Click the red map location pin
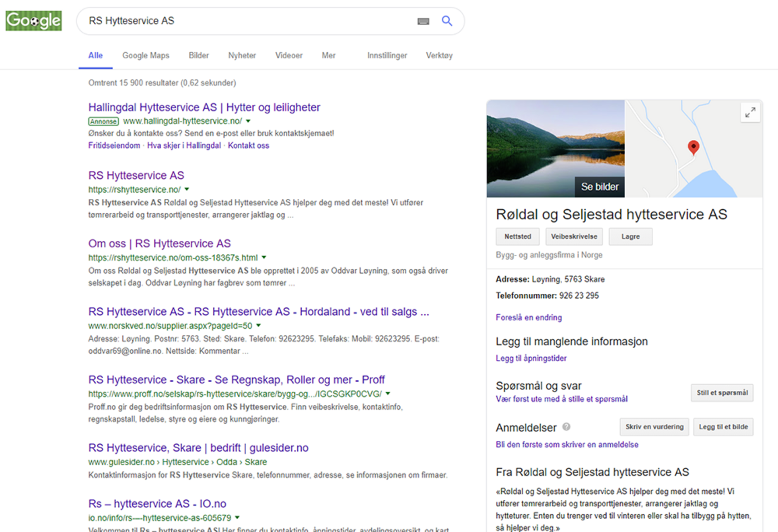The image size is (778, 532). click(693, 147)
